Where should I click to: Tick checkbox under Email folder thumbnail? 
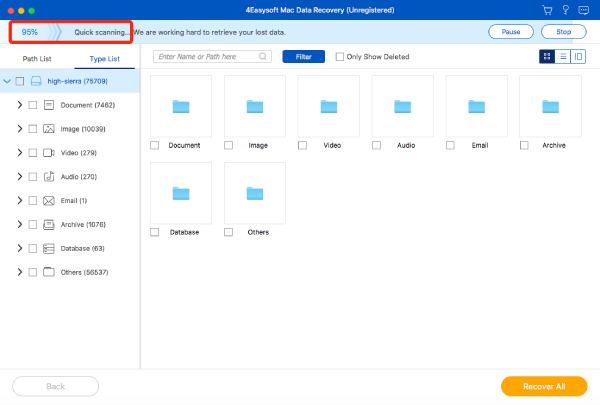click(450, 145)
